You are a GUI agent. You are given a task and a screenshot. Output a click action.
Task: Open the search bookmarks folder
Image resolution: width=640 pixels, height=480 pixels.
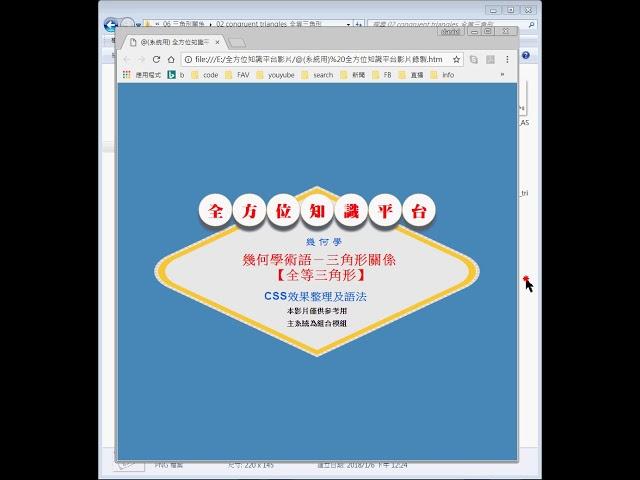click(x=316, y=75)
